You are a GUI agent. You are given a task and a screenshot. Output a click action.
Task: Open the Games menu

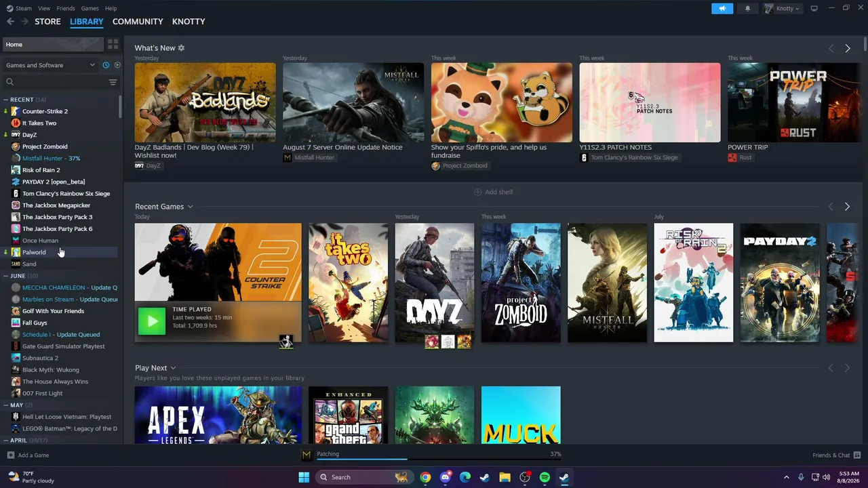point(90,8)
